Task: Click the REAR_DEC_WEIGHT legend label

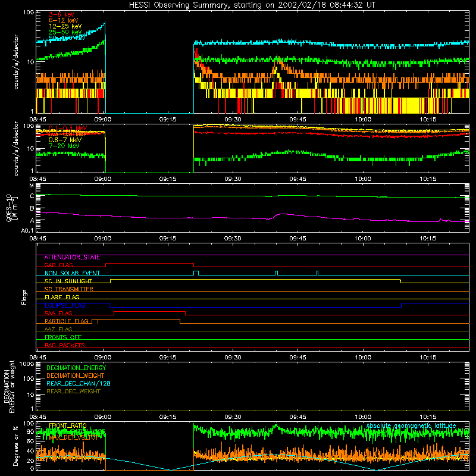Action: click(73, 392)
